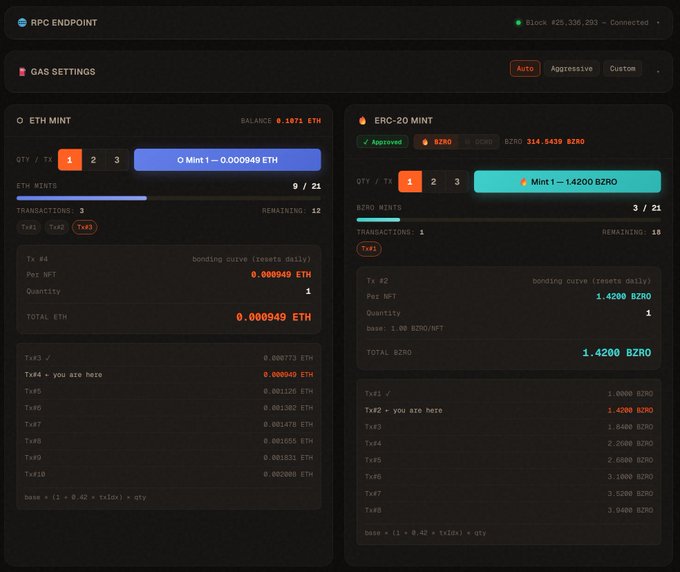This screenshot has height=572, width=680.
Task: Click the base: 1.00 BZRO/NFT note
Action: point(405,328)
